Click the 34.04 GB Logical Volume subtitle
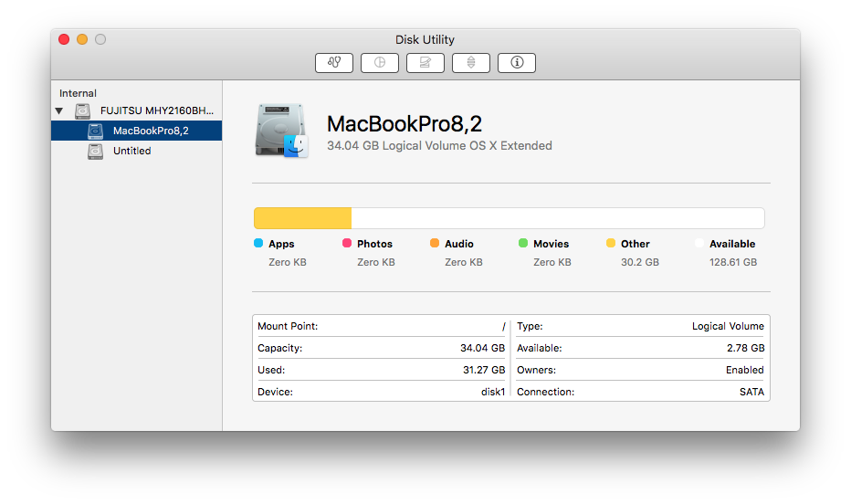The image size is (851, 504). [x=439, y=145]
